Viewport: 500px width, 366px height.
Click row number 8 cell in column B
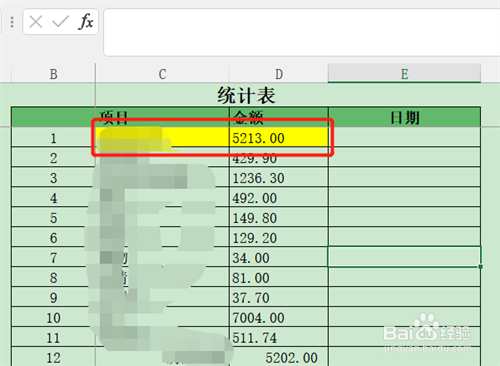tap(53, 278)
